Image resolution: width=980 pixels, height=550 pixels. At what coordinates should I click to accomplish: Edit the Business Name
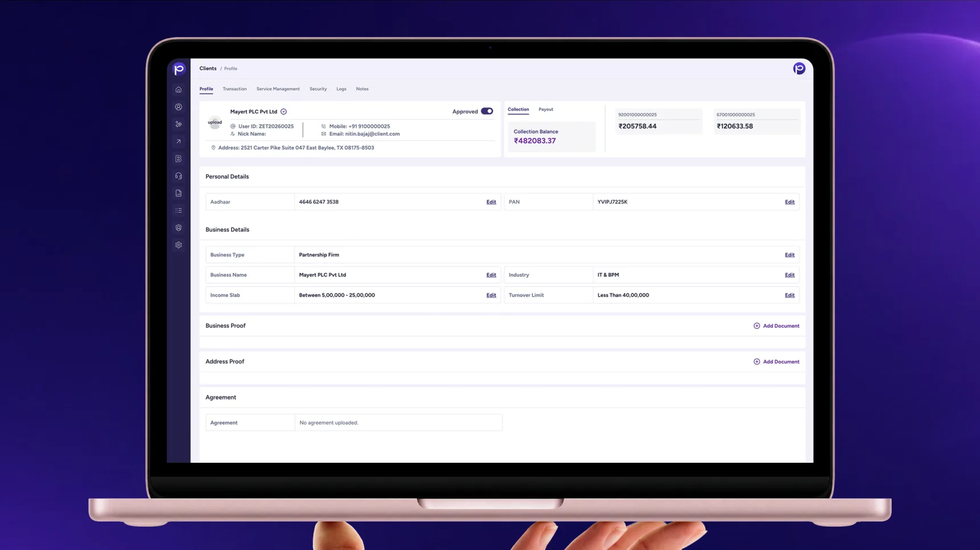coord(491,275)
